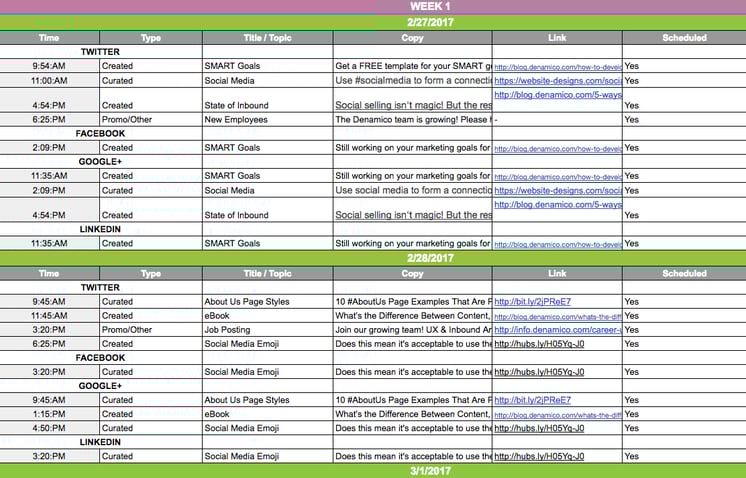Open the blog.denamico.com link in 9:54:AM row
The width and height of the screenshot is (746, 478).
pos(558,67)
